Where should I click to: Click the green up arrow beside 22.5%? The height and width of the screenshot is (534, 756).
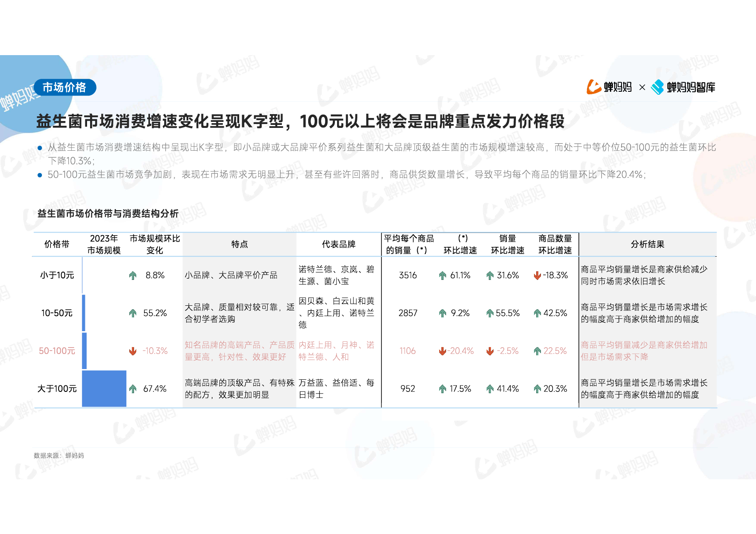point(537,351)
